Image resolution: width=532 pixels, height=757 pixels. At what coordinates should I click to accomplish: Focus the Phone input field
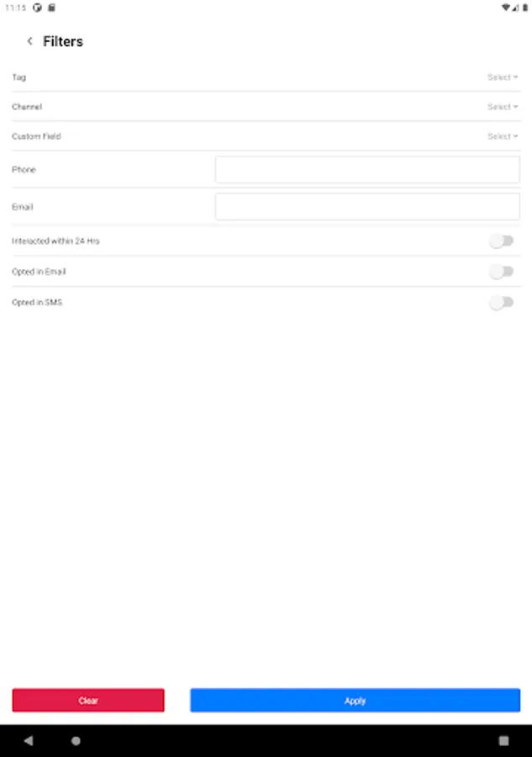(367, 170)
